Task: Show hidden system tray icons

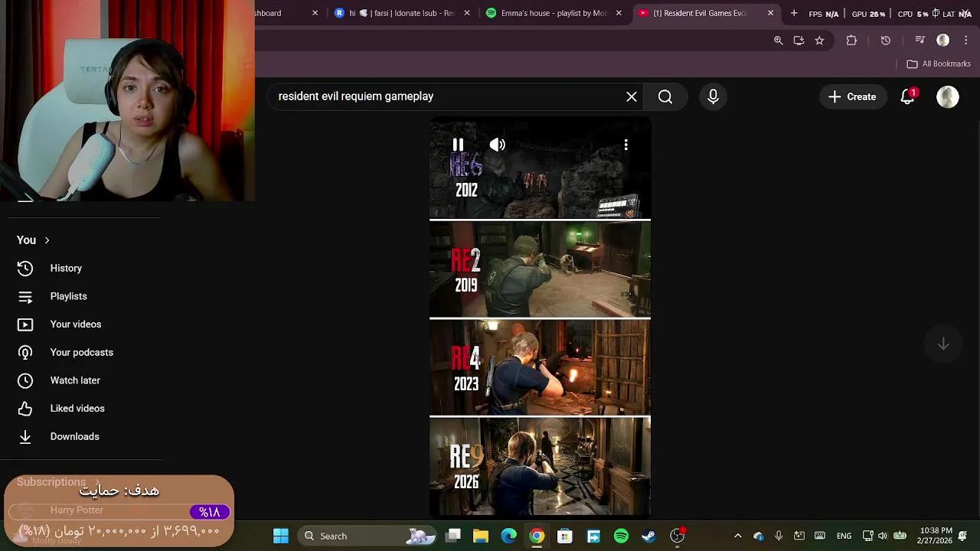Action: 737,536
